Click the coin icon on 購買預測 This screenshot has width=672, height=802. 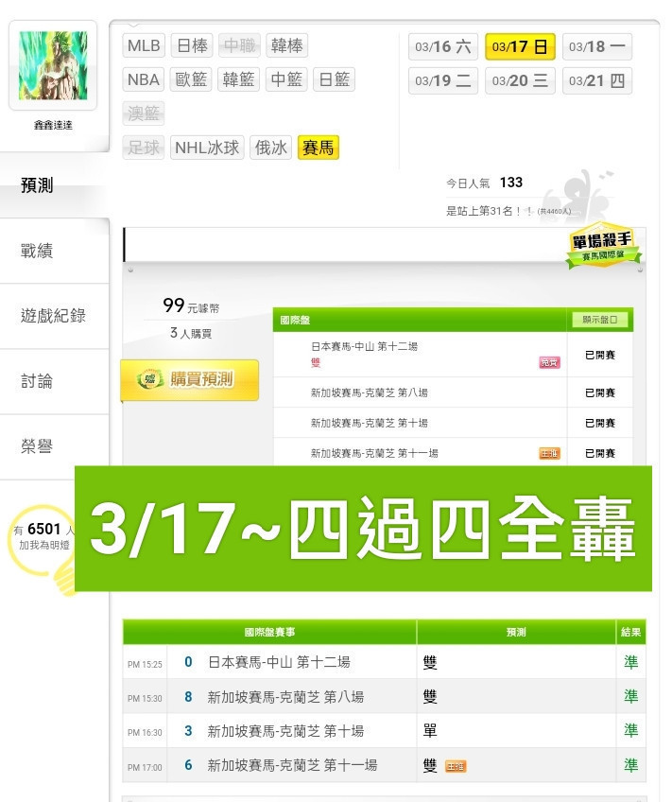[149, 379]
